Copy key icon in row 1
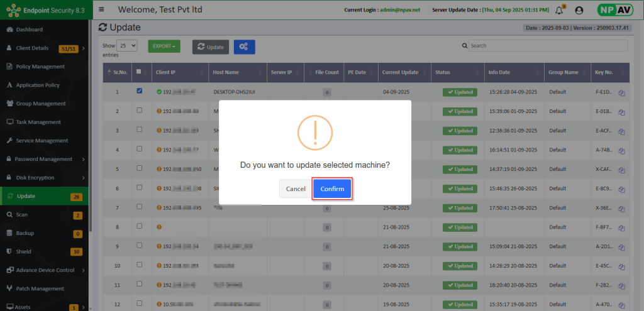The height and width of the screenshot is (311, 644). click(621, 93)
